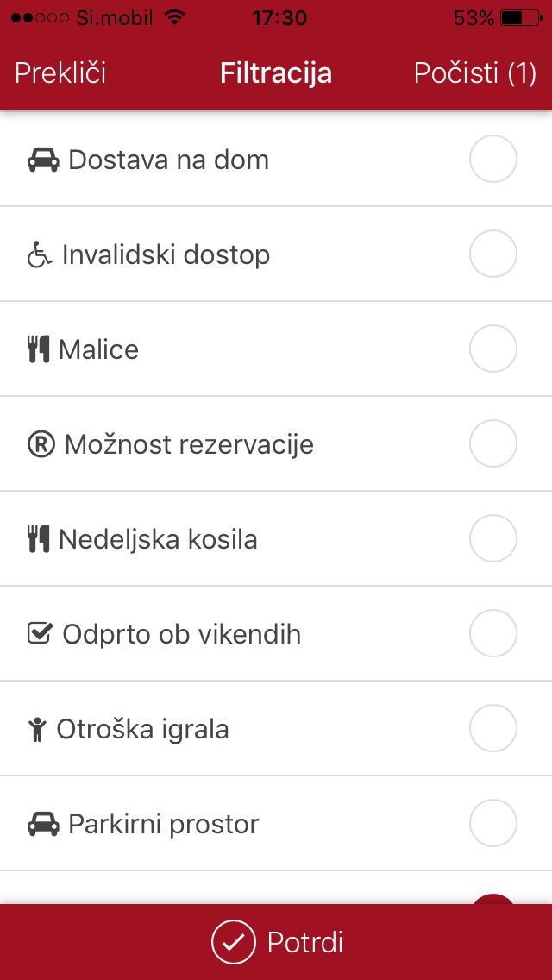The width and height of the screenshot is (552, 980).
Task: Tap the Parkirni prostor label text
Action: [164, 825]
